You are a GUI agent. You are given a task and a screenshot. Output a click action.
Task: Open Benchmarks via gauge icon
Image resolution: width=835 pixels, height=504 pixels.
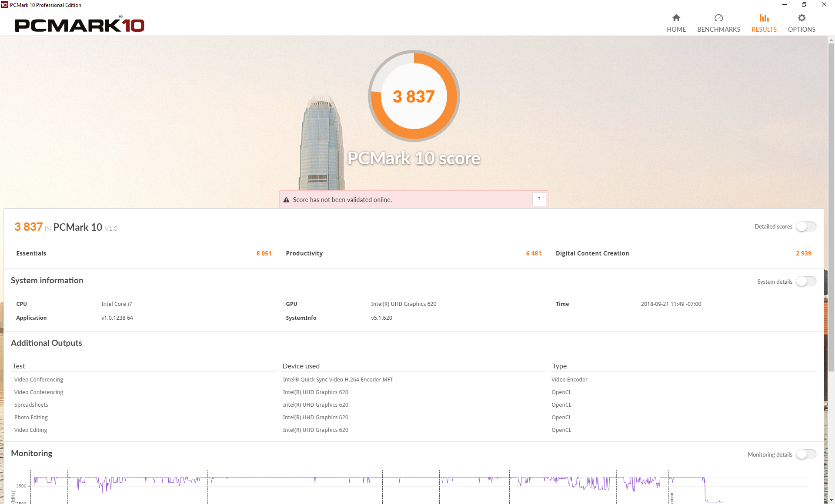tap(718, 18)
